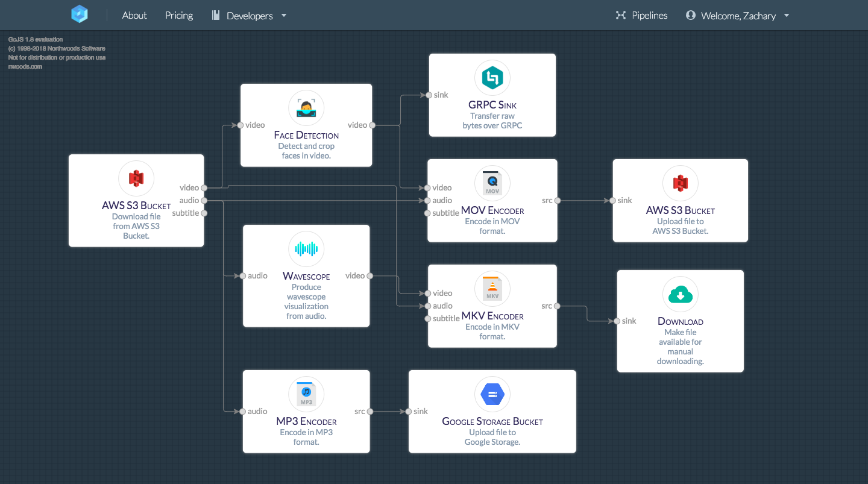Click the "Wavescope" node title
Image resolution: width=868 pixels, height=484 pixels.
(x=306, y=276)
